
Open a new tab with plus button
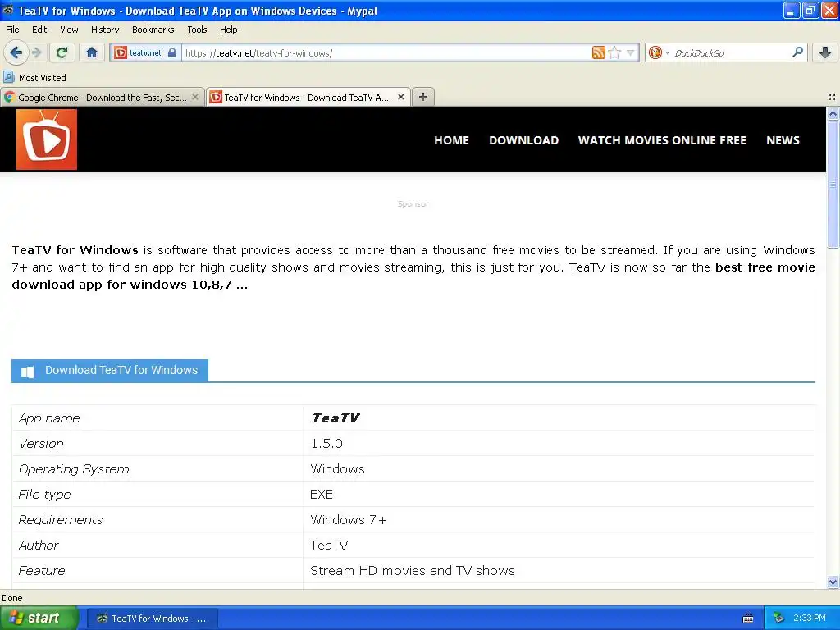(422, 97)
